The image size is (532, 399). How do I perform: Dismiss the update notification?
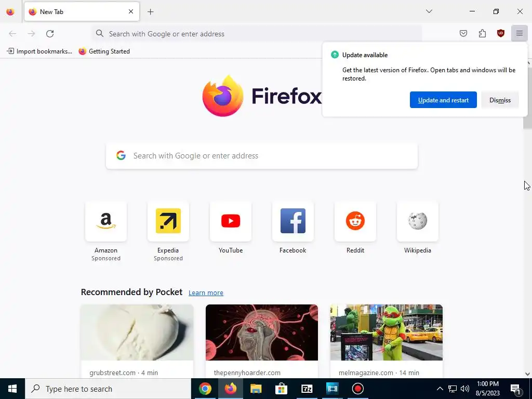[500, 100]
